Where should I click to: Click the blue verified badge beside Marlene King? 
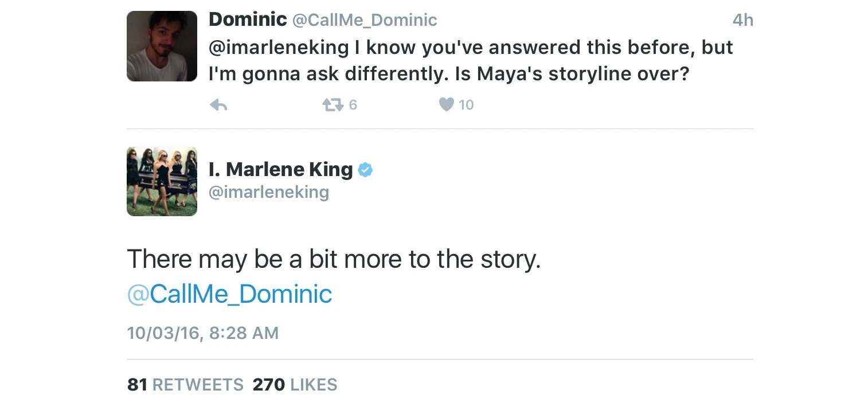click(365, 170)
